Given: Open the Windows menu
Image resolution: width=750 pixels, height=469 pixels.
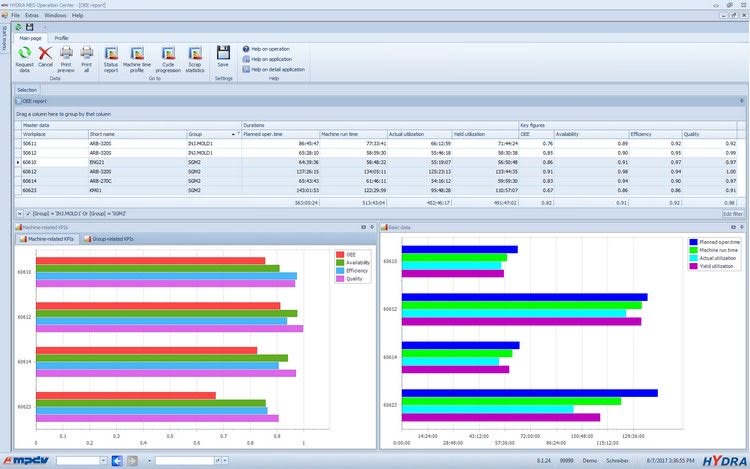Looking at the screenshot, I should click(x=55, y=15).
